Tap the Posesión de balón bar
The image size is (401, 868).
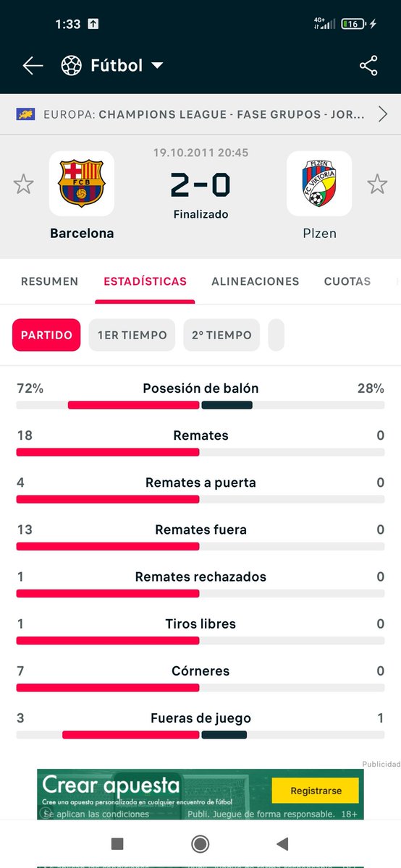tap(200, 405)
